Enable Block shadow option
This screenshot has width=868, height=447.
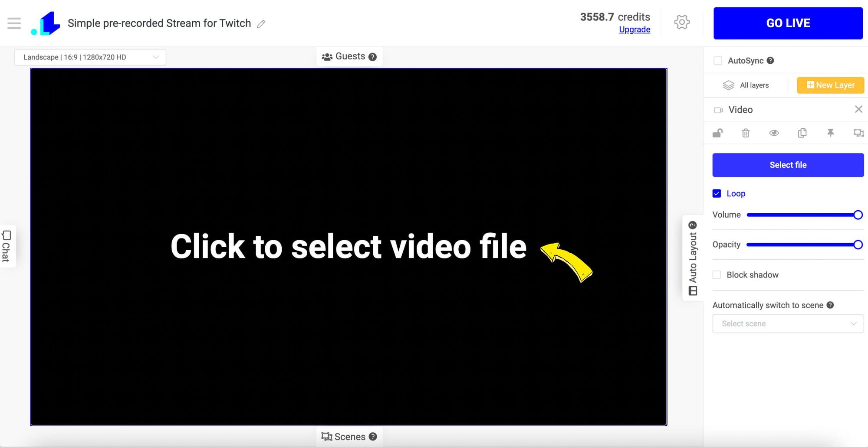click(717, 275)
